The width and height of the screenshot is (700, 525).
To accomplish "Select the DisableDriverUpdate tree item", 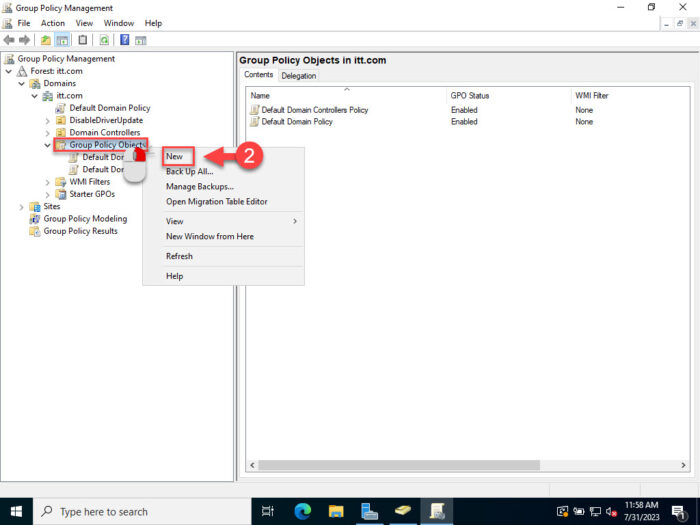I will [106, 121].
